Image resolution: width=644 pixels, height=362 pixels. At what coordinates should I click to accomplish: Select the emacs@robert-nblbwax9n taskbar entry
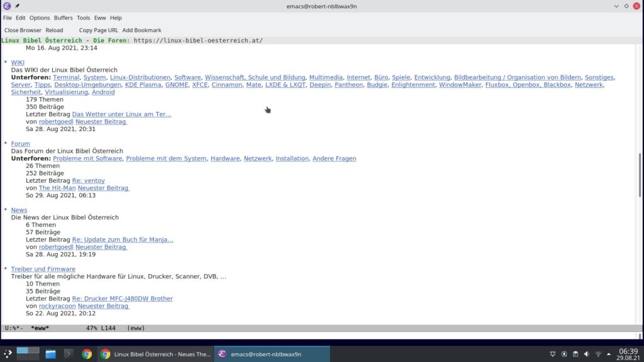[x=272, y=354]
